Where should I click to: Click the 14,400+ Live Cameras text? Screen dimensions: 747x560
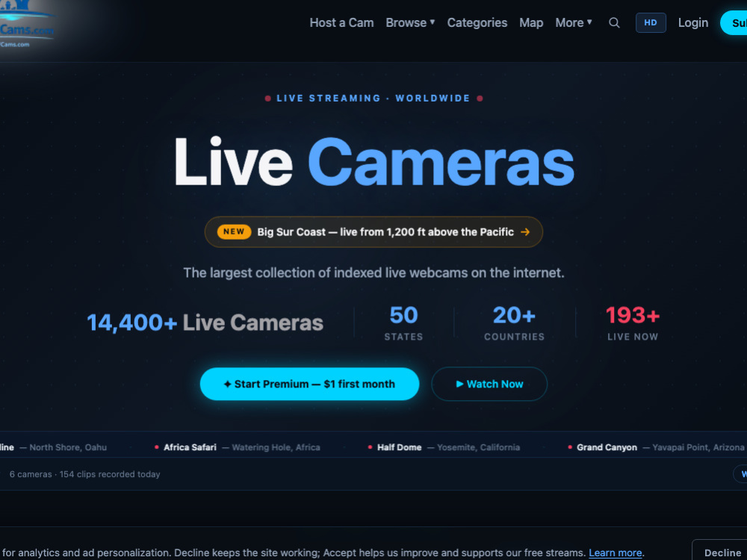205,323
